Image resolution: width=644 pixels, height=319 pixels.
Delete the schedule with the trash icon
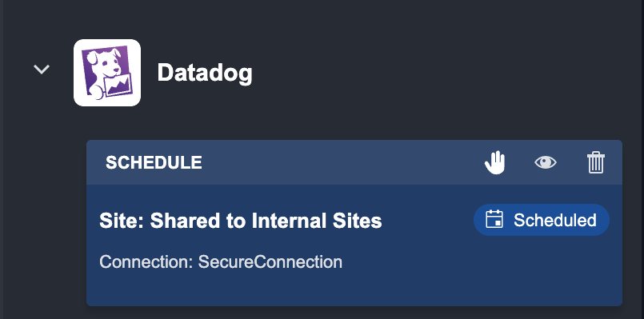point(595,162)
